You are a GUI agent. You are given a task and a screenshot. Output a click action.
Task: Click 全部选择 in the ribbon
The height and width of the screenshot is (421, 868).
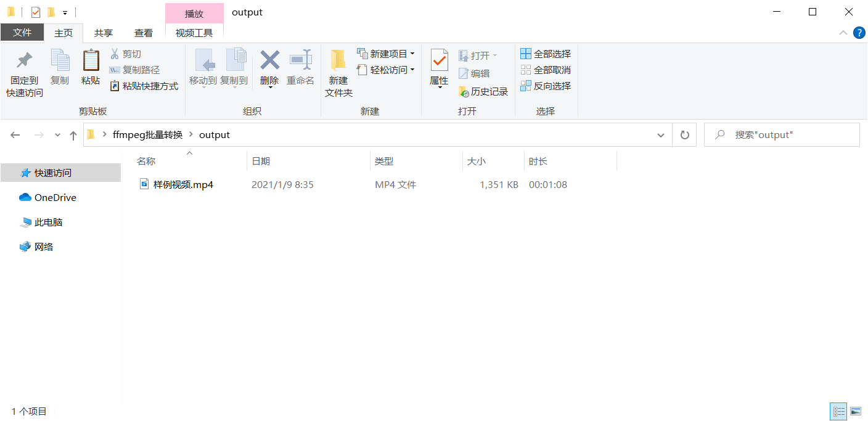(546, 54)
